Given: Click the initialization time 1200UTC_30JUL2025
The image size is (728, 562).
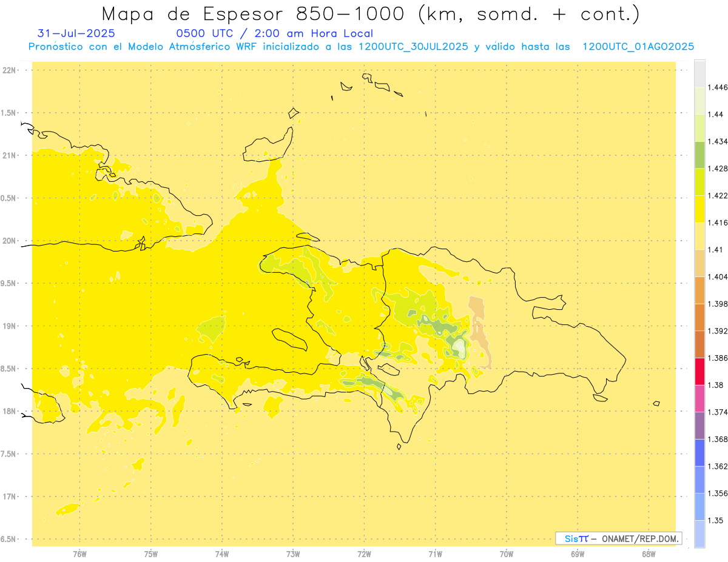Looking at the screenshot, I should tap(413, 47).
